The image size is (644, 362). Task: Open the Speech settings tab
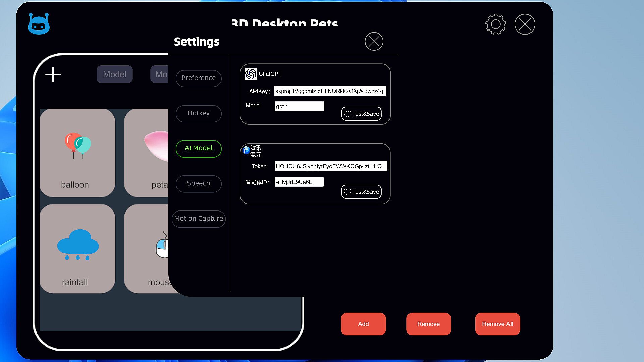199,183
